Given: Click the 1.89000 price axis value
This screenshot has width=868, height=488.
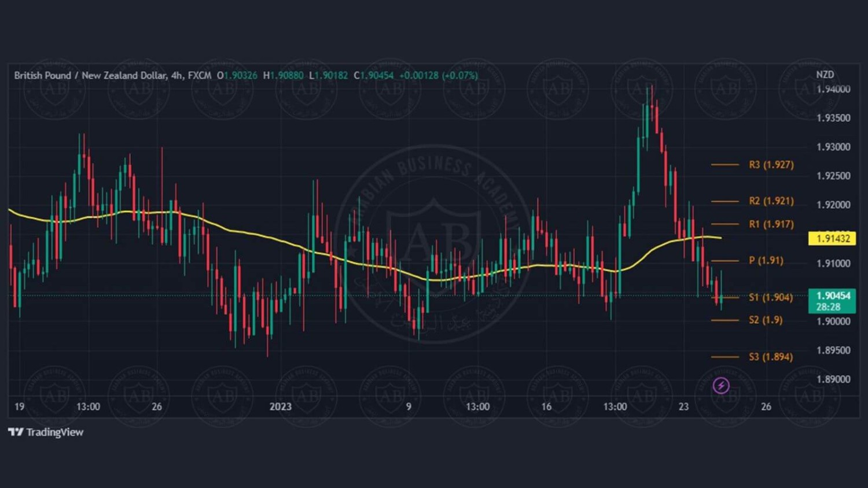Looking at the screenshot, I should [x=833, y=379].
